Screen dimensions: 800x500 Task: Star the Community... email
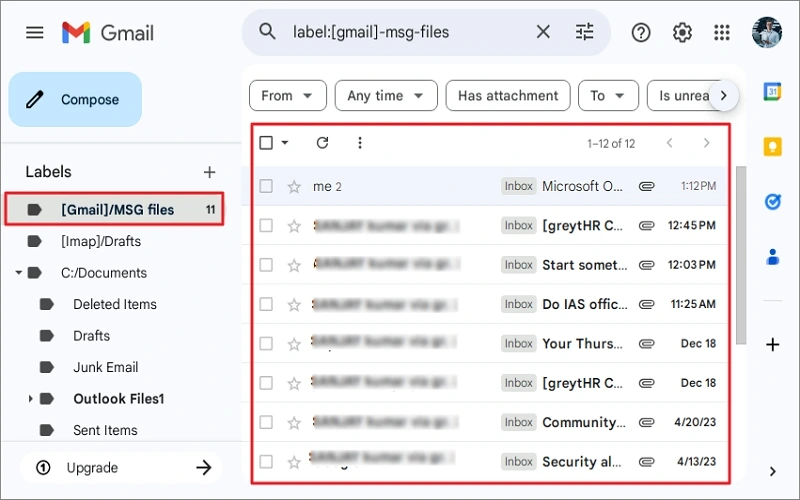point(294,422)
